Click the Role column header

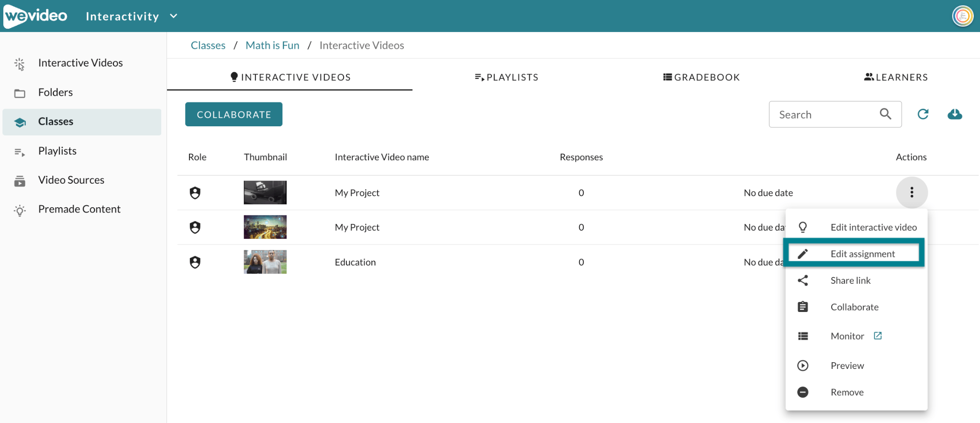197,157
